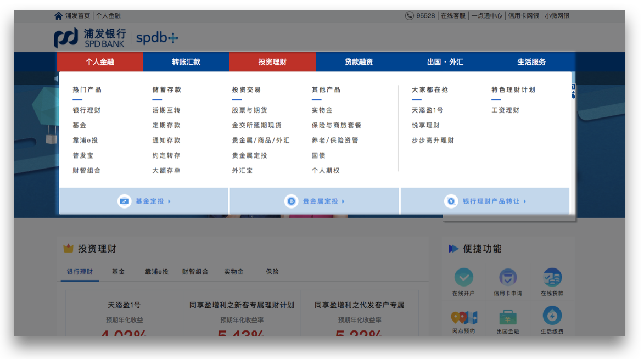Click the 网点预约 map icon
Image resolution: width=644 pixels, height=359 pixels.
[x=463, y=317]
